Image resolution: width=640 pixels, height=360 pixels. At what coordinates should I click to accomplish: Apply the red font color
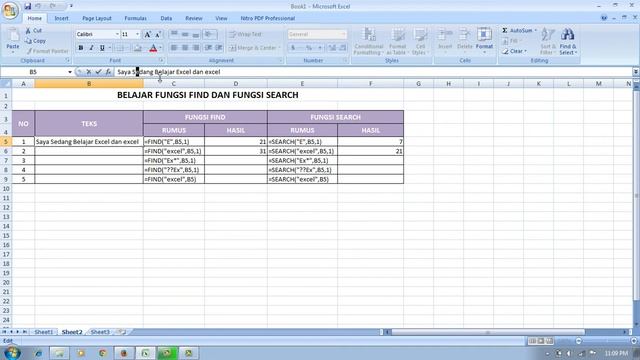(153, 48)
